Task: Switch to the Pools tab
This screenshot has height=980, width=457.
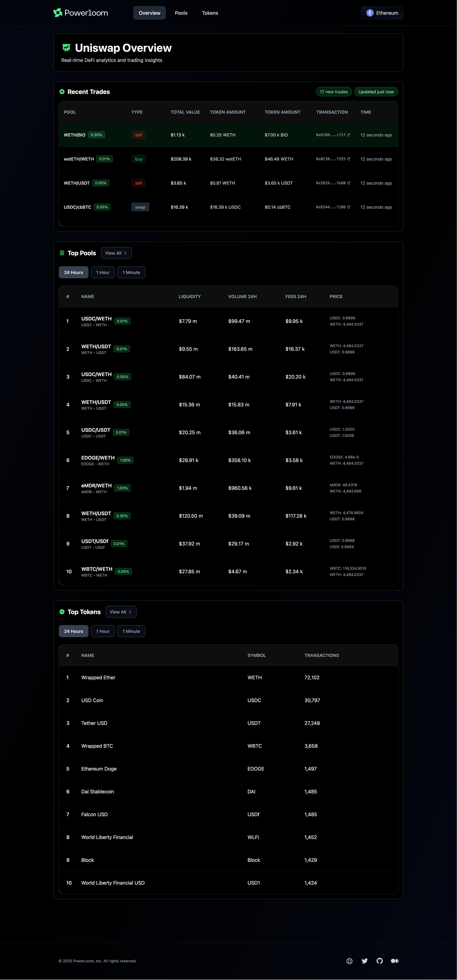Action: [181, 13]
